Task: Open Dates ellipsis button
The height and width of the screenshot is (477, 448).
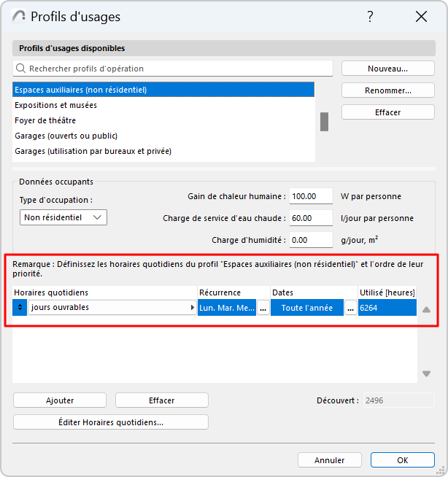Action: [351, 308]
